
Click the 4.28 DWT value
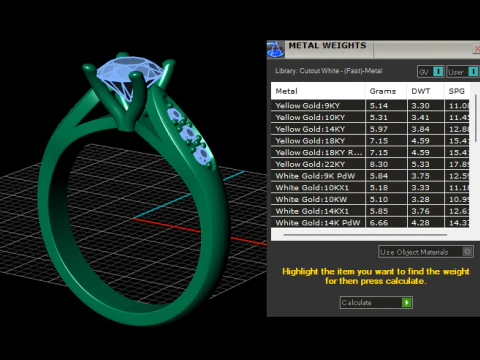point(420,222)
